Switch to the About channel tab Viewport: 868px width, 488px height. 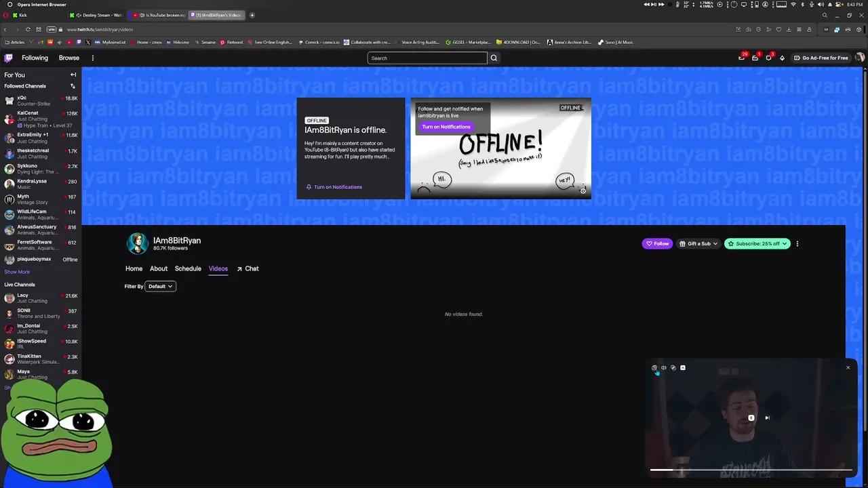pos(159,268)
